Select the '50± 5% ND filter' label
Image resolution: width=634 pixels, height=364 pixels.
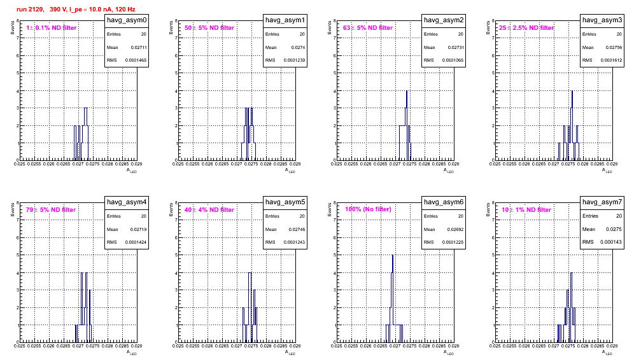coord(209,27)
